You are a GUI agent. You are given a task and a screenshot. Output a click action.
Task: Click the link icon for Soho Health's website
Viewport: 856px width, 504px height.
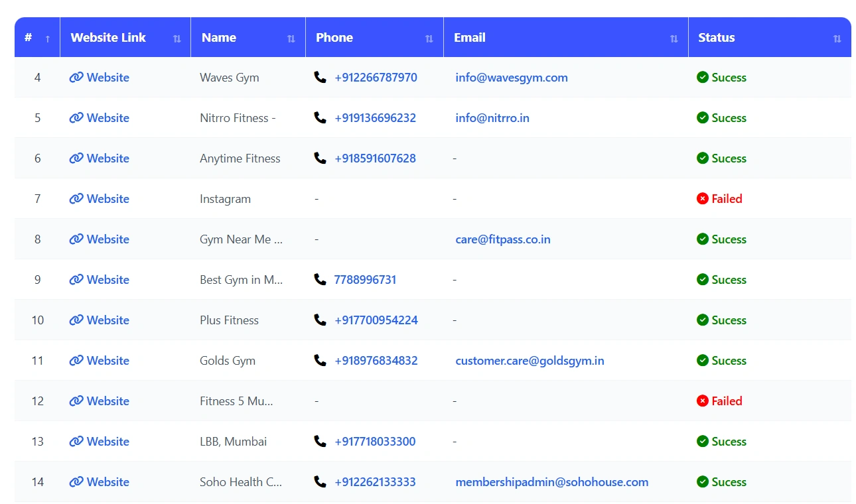tap(76, 482)
